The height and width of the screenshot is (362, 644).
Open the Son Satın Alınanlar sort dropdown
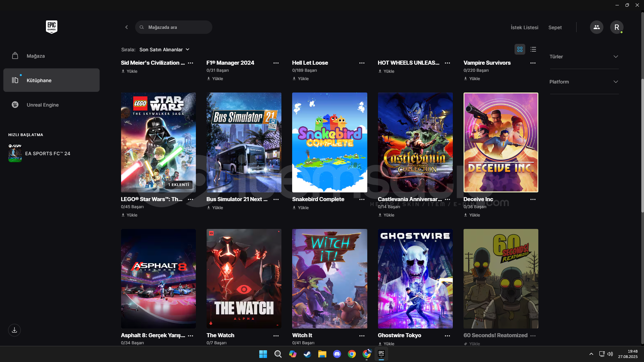[164, 50]
